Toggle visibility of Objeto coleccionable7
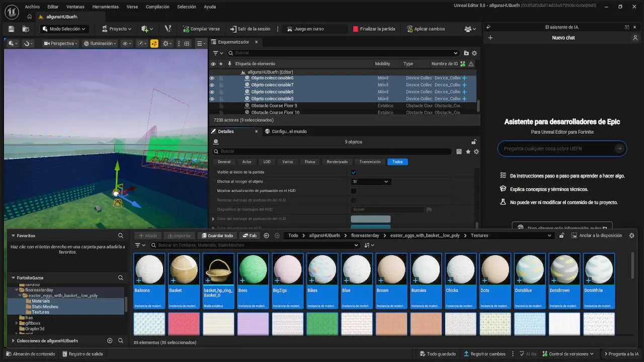 [x=212, y=85]
